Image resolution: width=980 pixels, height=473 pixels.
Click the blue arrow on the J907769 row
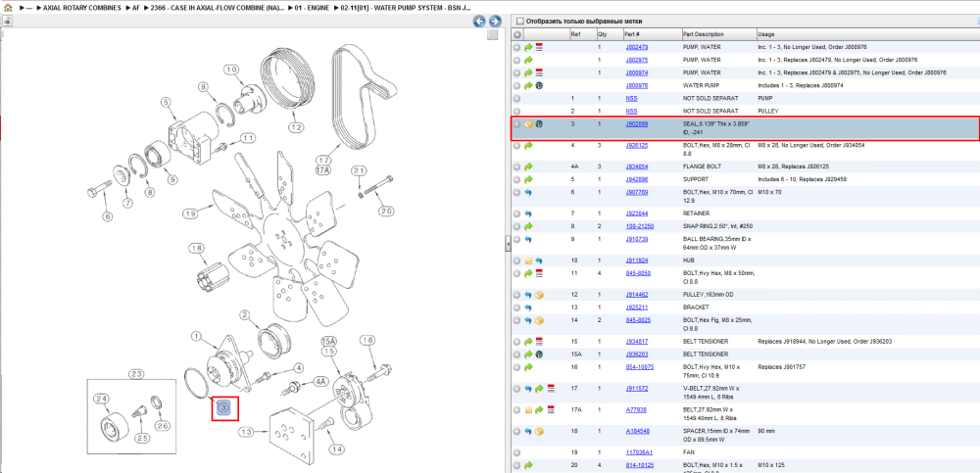click(528, 193)
